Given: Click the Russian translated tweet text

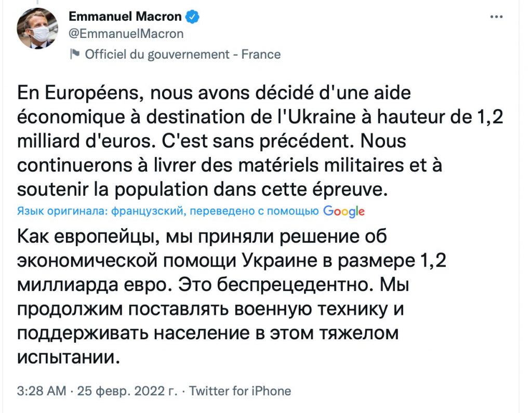Looking at the screenshot, I should [232, 297].
